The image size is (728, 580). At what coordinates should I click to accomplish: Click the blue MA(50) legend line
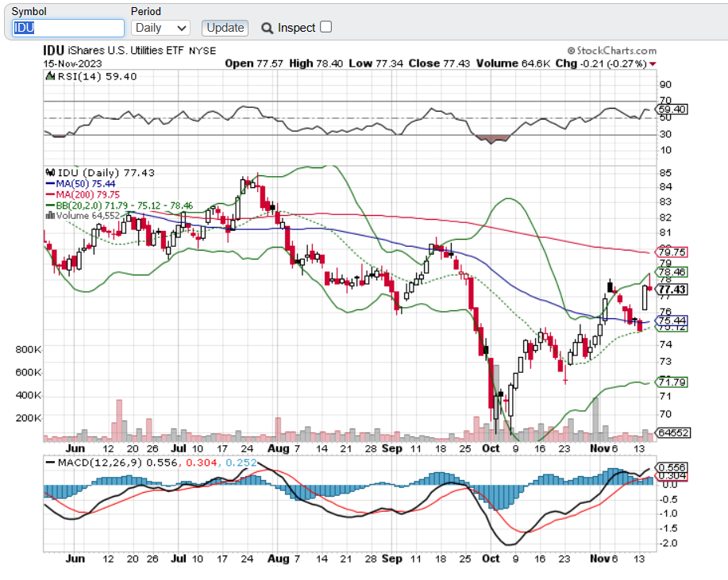(48, 183)
